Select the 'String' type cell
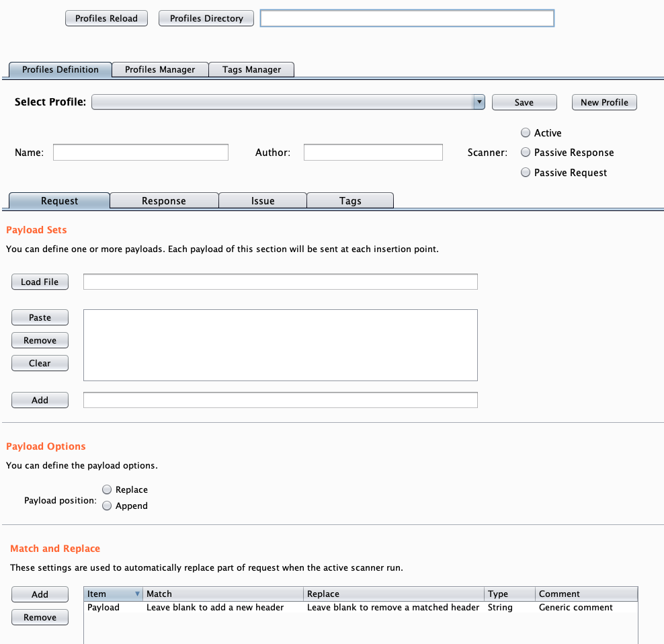Image resolution: width=664 pixels, height=644 pixels. coord(510,607)
